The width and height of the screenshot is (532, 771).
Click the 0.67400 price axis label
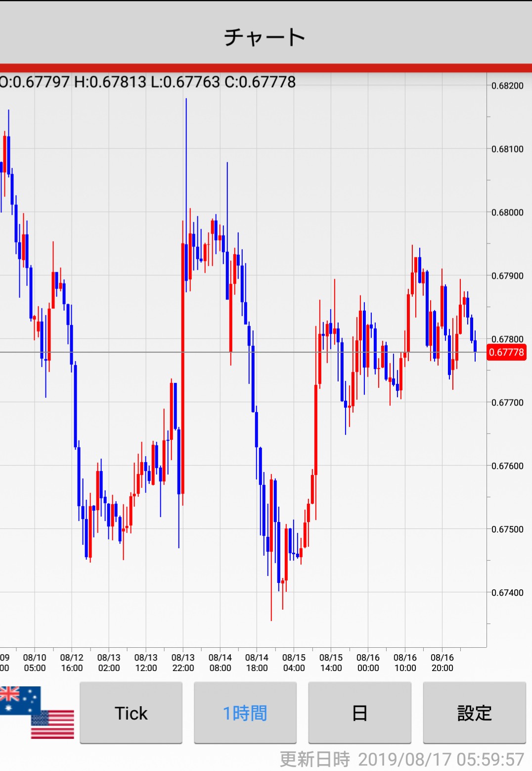point(507,592)
